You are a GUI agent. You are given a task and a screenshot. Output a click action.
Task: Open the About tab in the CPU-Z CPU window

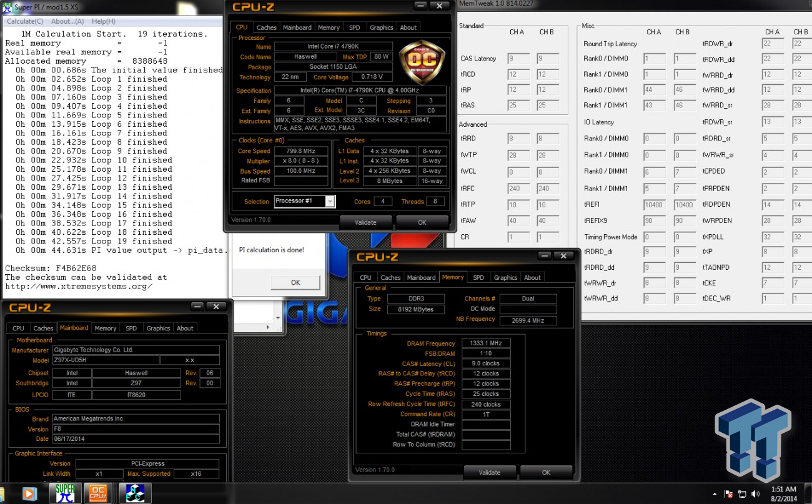tap(408, 27)
